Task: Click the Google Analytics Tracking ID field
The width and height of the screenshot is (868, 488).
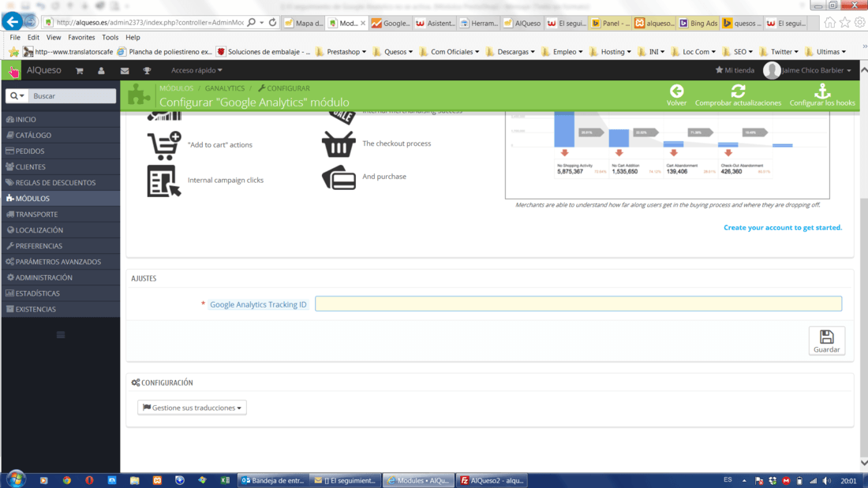Action: (578, 304)
